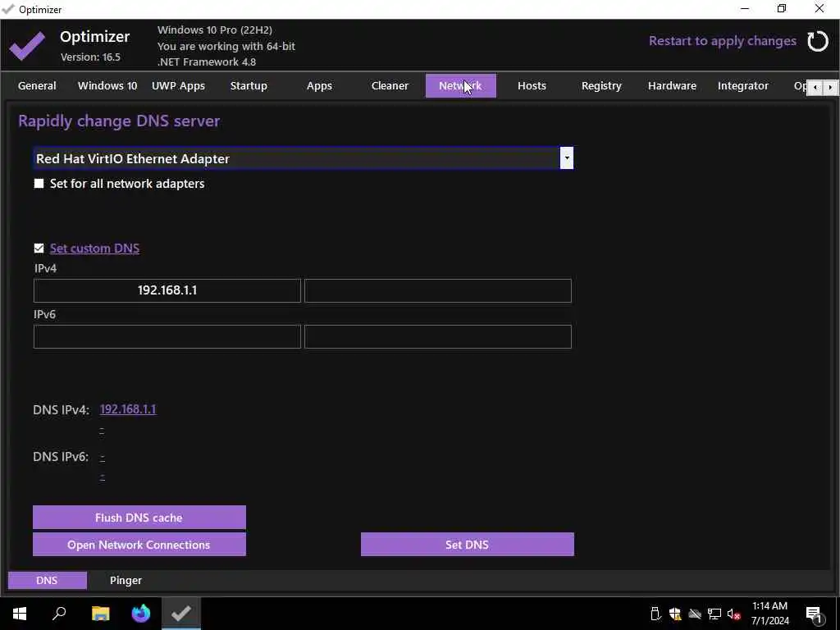Switch to the Pinger bottom tab

pos(126,580)
